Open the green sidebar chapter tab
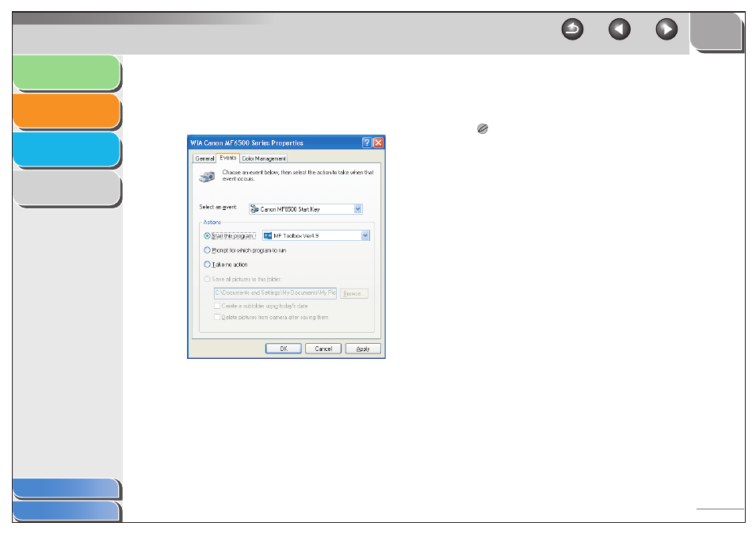 [67, 72]
